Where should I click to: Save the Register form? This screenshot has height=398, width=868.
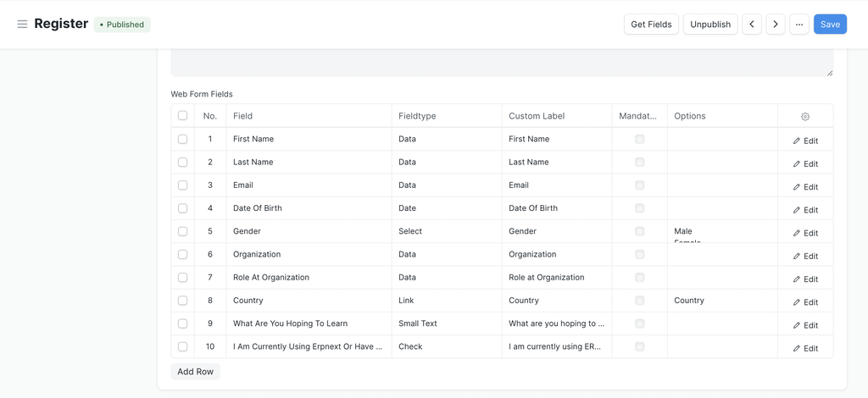coord(830,25)
